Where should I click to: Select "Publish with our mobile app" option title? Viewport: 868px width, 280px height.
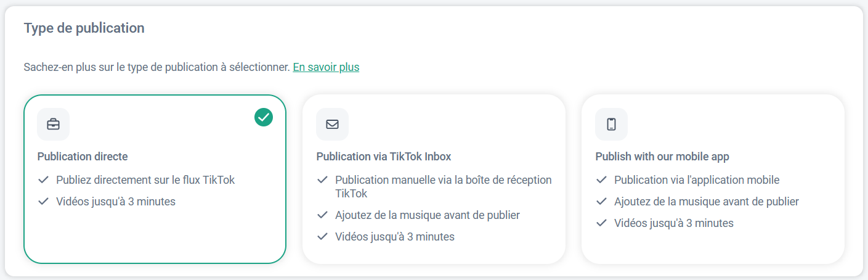pos(662,157)
